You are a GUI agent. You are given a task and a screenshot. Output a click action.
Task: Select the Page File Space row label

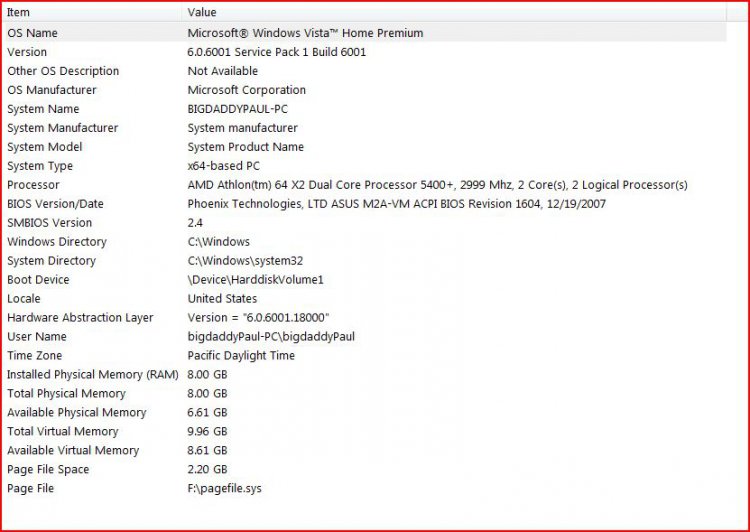[48, 470]
